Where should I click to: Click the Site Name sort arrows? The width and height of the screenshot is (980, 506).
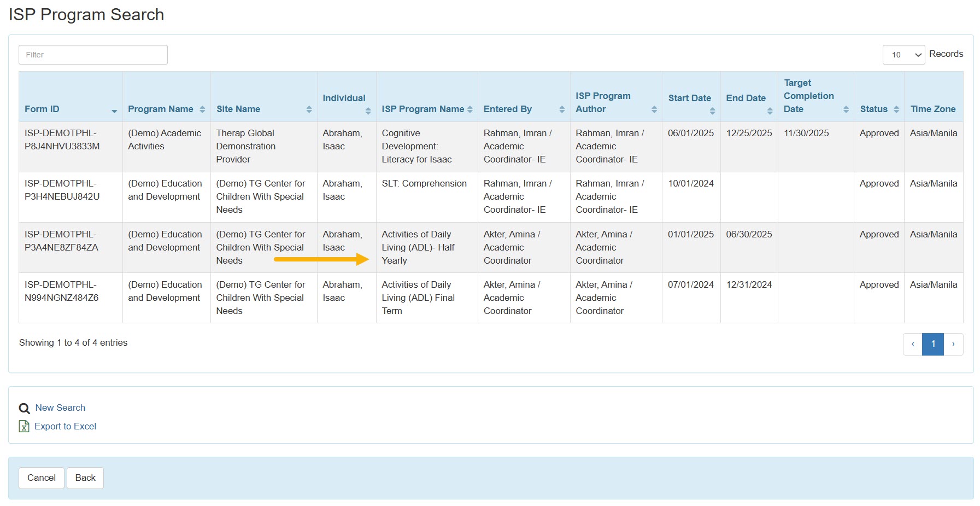click(x=309, y=109)
